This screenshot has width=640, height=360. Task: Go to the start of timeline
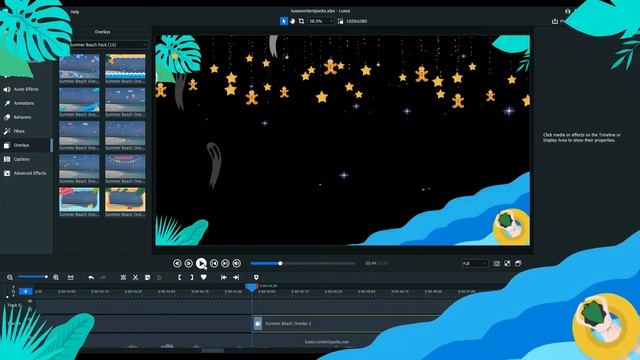[224, 278]
